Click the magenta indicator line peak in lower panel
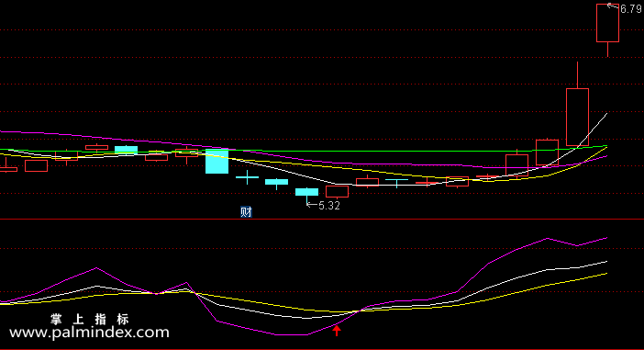The height and width of the screenshot is (350, 644). (548, 238)
